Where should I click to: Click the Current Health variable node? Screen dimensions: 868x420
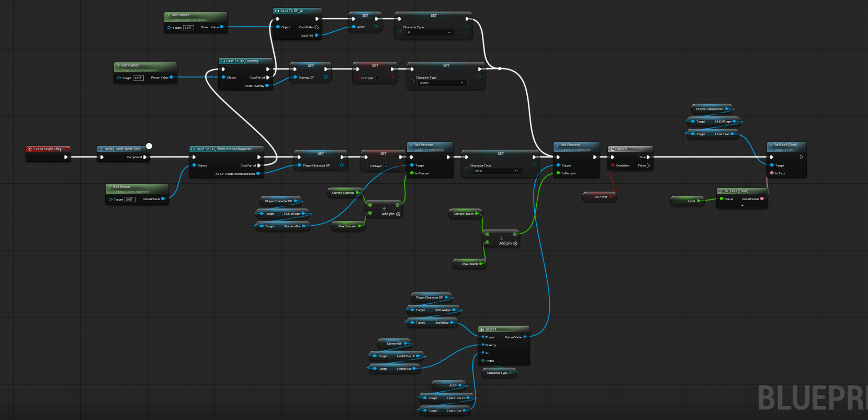[x=466, y=214]
